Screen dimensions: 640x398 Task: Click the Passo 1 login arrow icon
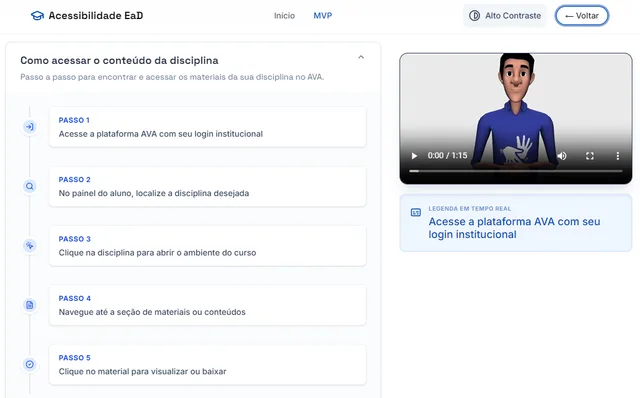coord(30,127)
